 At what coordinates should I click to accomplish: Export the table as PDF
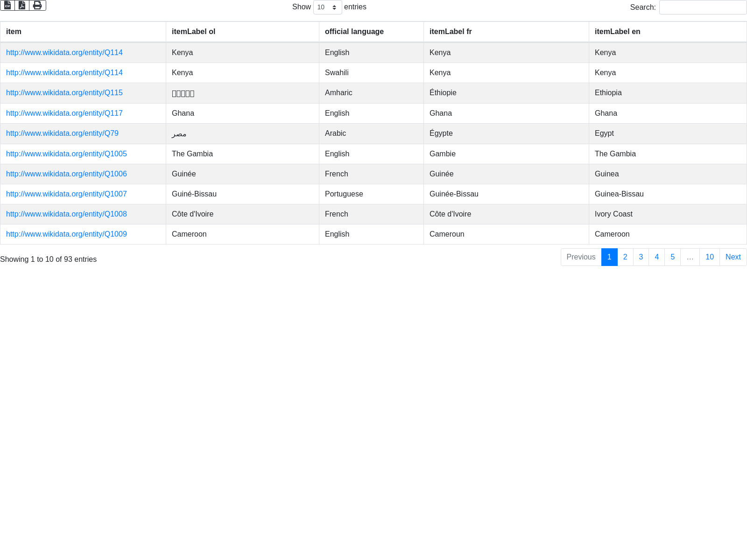(22, 5)
